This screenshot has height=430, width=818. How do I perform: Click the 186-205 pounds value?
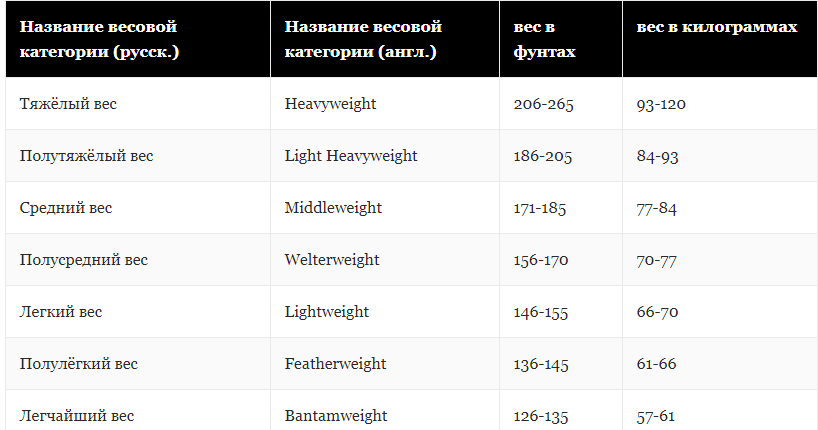(543, 156)
